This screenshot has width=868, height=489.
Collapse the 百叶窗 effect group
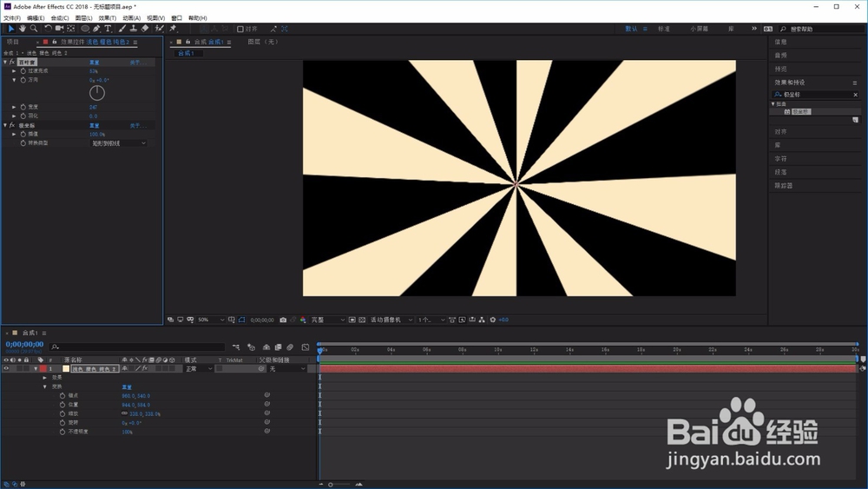click(x=5, y=62)
